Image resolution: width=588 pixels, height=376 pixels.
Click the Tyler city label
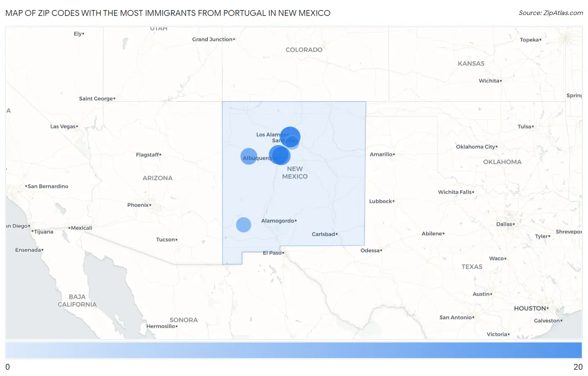pos(542,236)
